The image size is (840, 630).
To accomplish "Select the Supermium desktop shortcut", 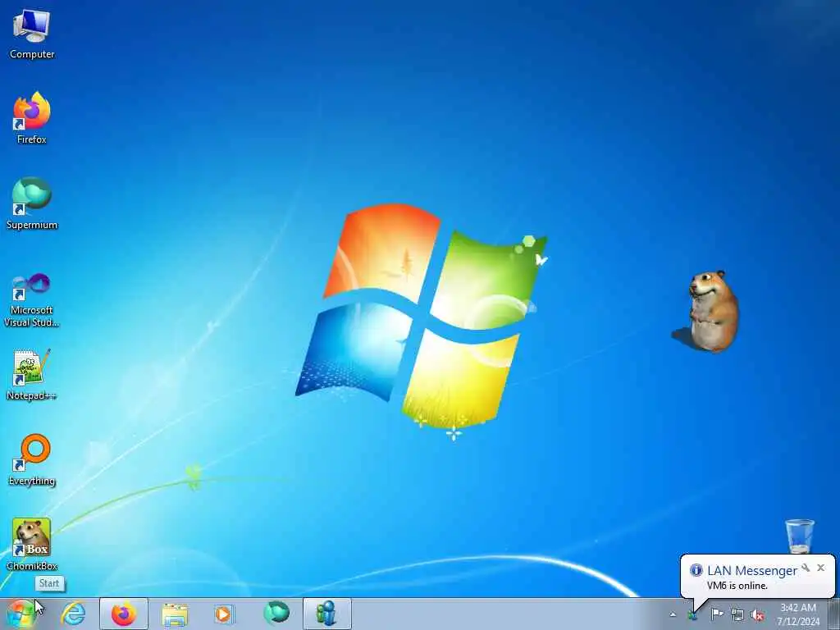I will point(32,203).
